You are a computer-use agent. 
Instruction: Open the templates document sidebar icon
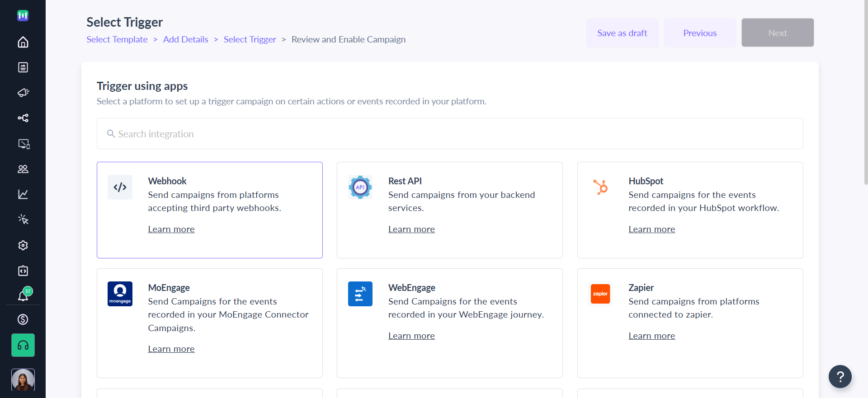[23, 67]
